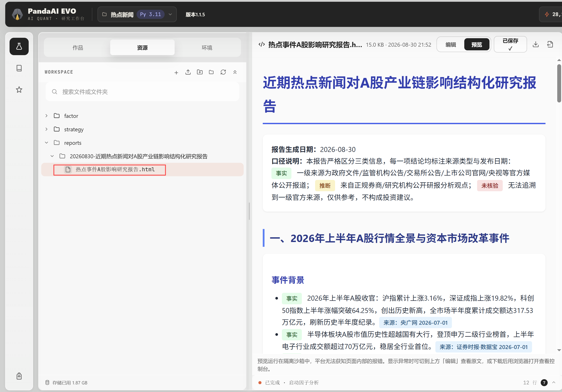Click the 12 行 line count
The width and height of the screenshot is (562, 392).
pyautogui.click(x=530, y=382)
